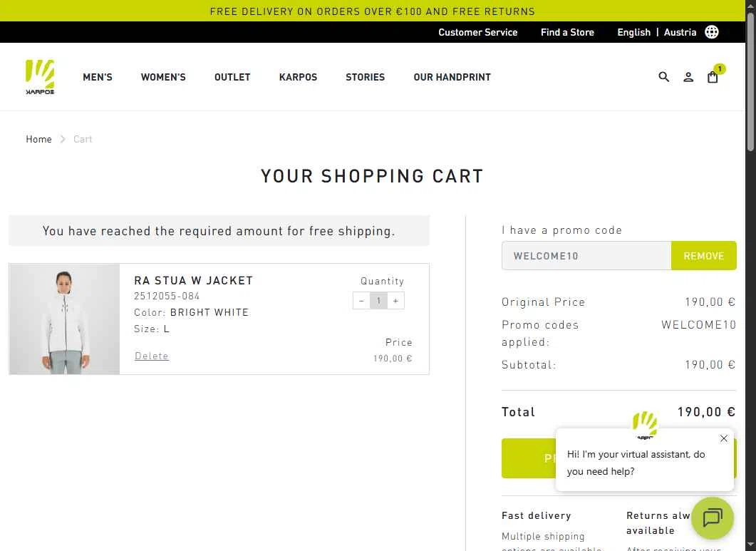Click the free shipping reached notice
The height and width of the screenshot is (551, 756).
pyautogui.click(x=219, y=231)
